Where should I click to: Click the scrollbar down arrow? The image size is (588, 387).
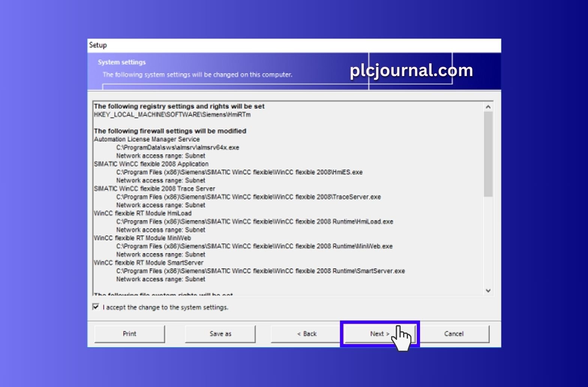click(x=488, y=290)
